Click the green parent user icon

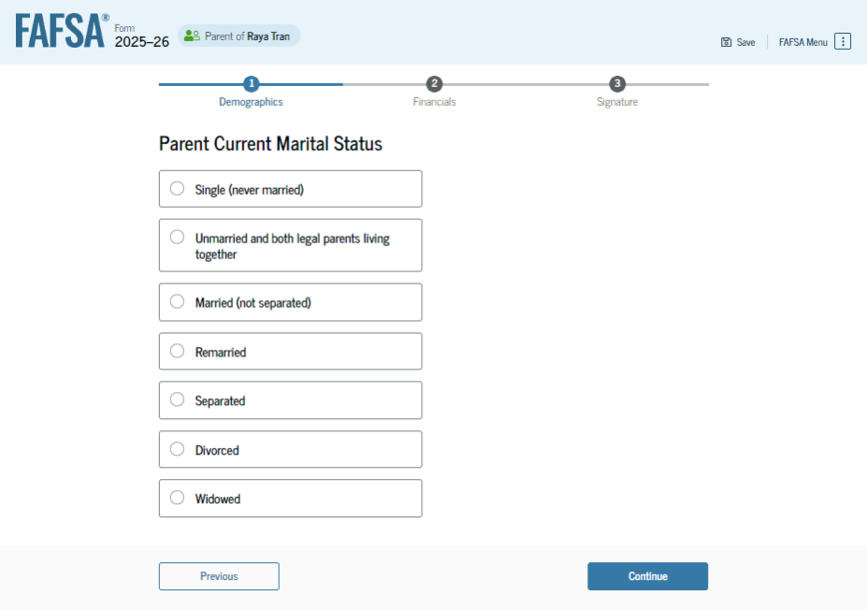click(192, 36)
